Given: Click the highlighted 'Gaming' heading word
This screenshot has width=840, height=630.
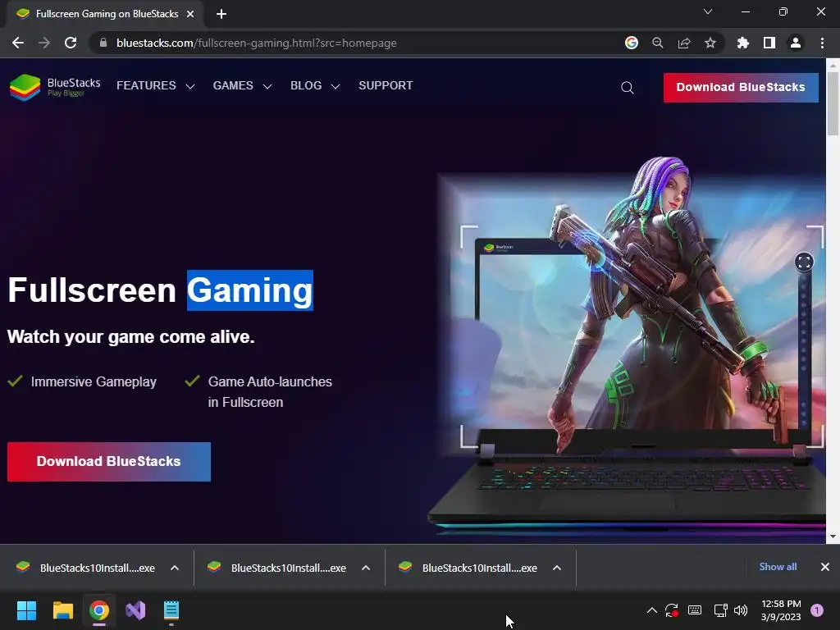Looking at the screenshot, I should 249,290.
